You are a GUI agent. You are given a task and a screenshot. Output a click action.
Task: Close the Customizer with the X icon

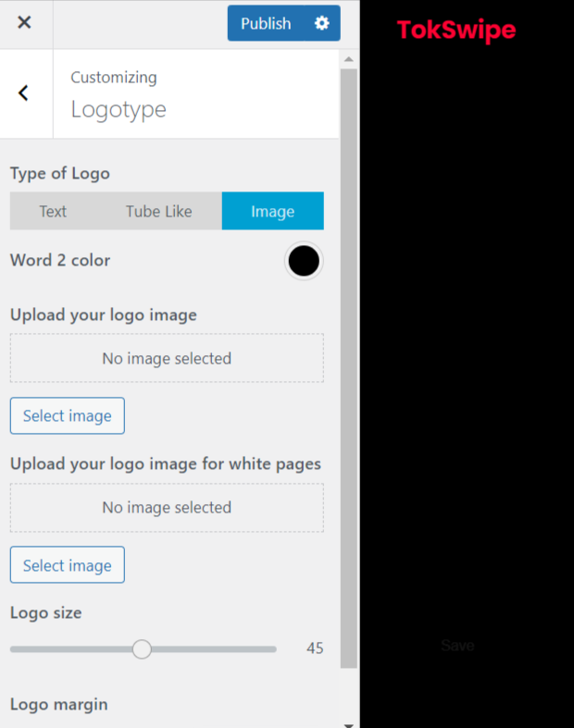click(25, 23)
